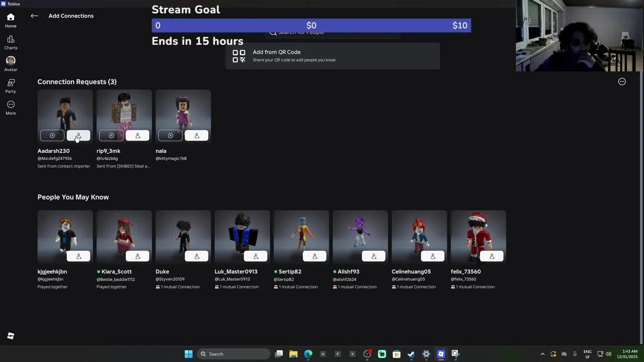The image size is (644, 362).
Task: Open connection requests options (three dots)
Action: 622,81
